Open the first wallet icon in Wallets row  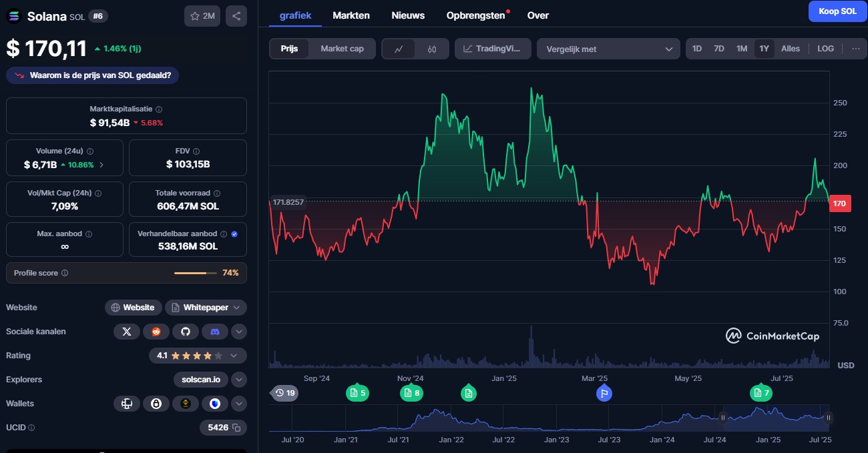pos(127,404)
